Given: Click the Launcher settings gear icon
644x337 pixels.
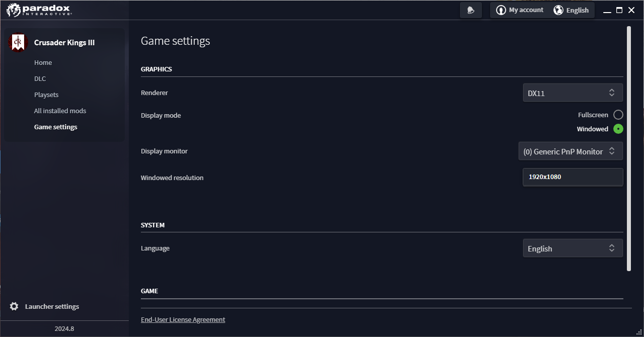Looking at the screenshot, I should coord(14,306).
